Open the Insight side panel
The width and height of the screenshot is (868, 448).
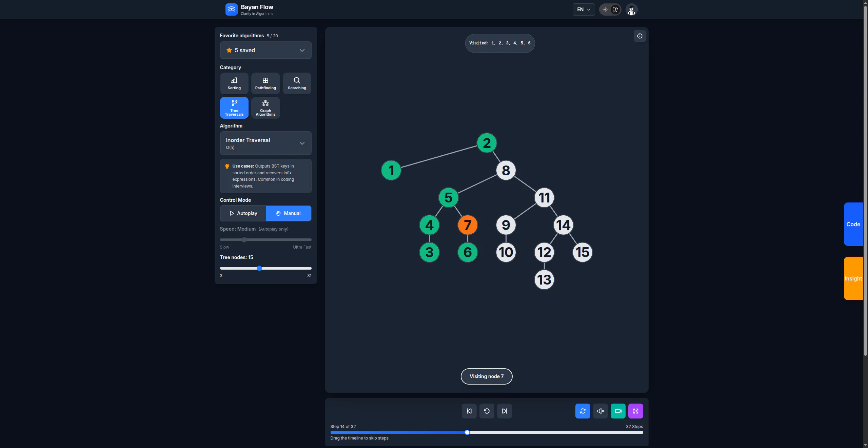click(853, 278)
